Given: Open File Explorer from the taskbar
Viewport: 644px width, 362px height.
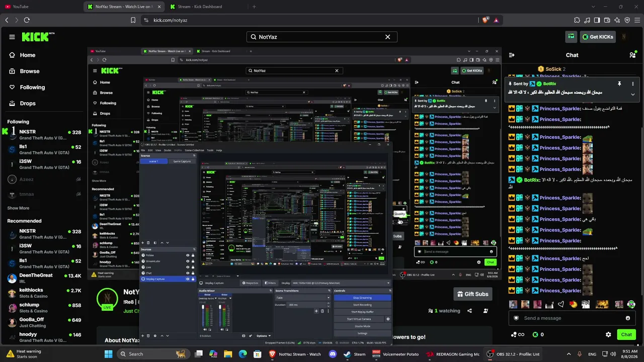Looking at the screenshot, I should click(x=228, y=354).
